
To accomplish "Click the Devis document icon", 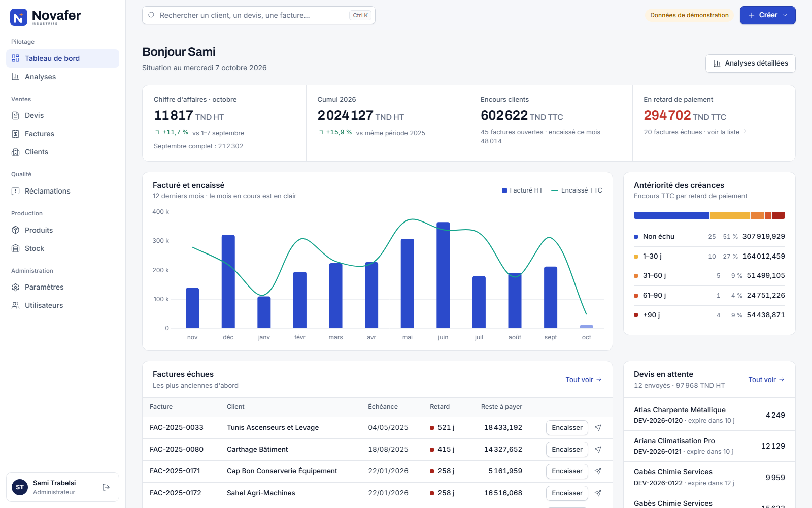I will pos(16,115).
